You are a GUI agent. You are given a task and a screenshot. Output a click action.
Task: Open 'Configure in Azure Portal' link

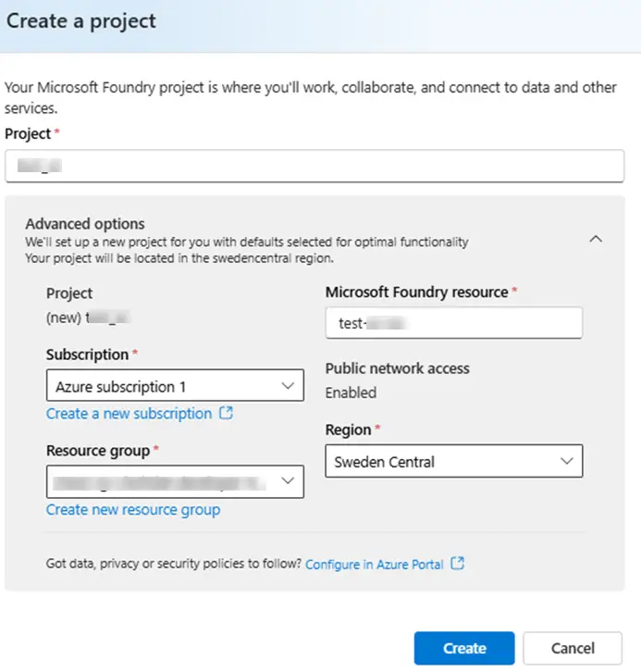(375, 564)
